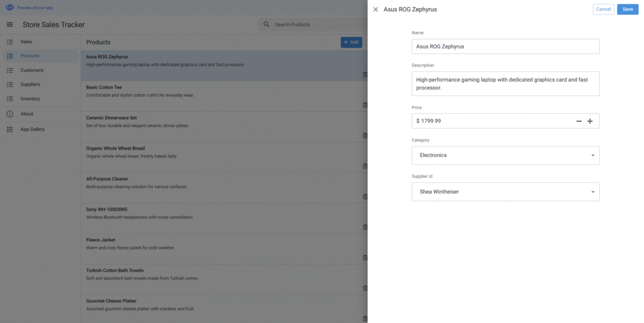Viewport: 644px width, 323px height.
Task: Go to the Sales view
Action: [26, 41]
